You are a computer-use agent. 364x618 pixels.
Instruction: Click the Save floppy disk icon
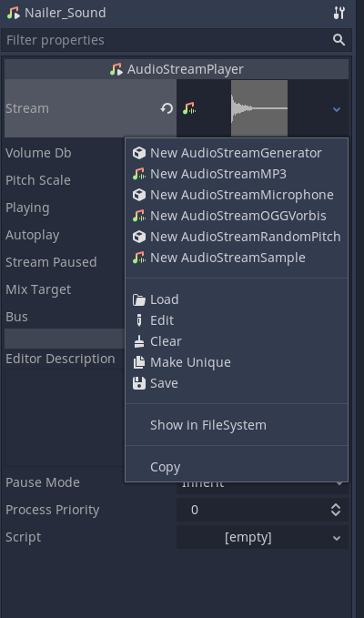point(139,383)
